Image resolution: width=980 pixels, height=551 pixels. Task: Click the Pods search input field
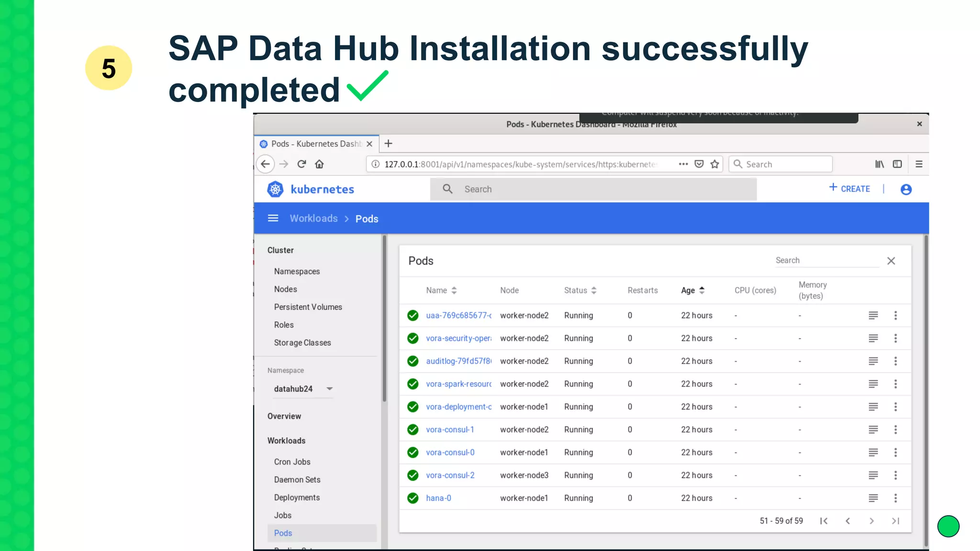[x=826, y=260]
